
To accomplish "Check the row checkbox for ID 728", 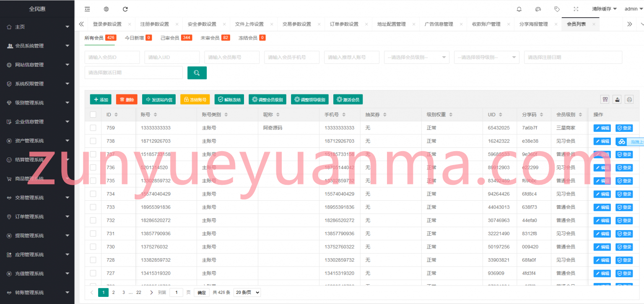I will (x=93, y=260).
